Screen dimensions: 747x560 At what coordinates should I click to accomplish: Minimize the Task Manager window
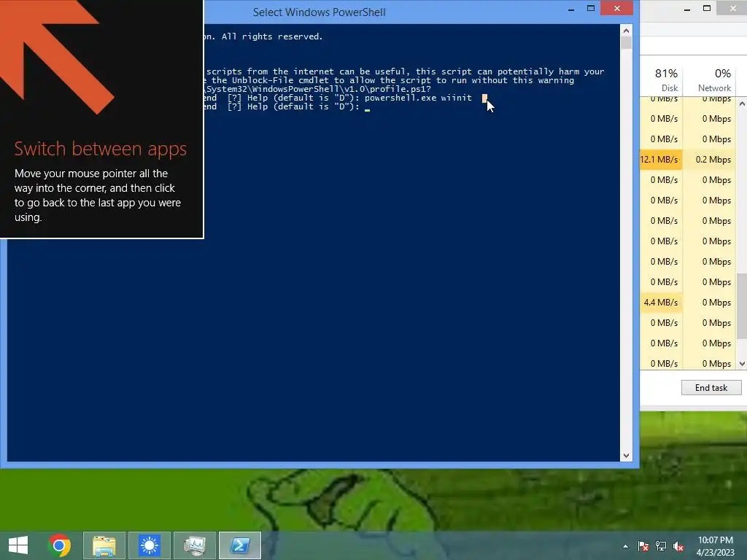[x=687, y=9]
